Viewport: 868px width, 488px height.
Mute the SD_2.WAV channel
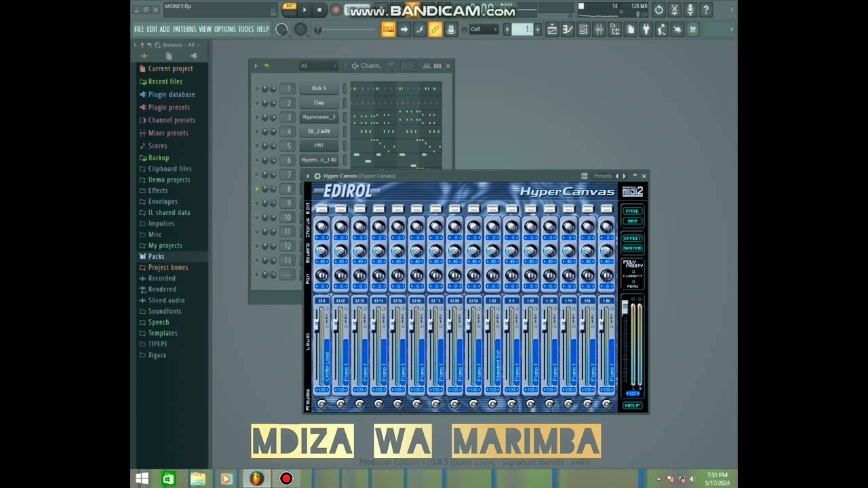(257, 131)
